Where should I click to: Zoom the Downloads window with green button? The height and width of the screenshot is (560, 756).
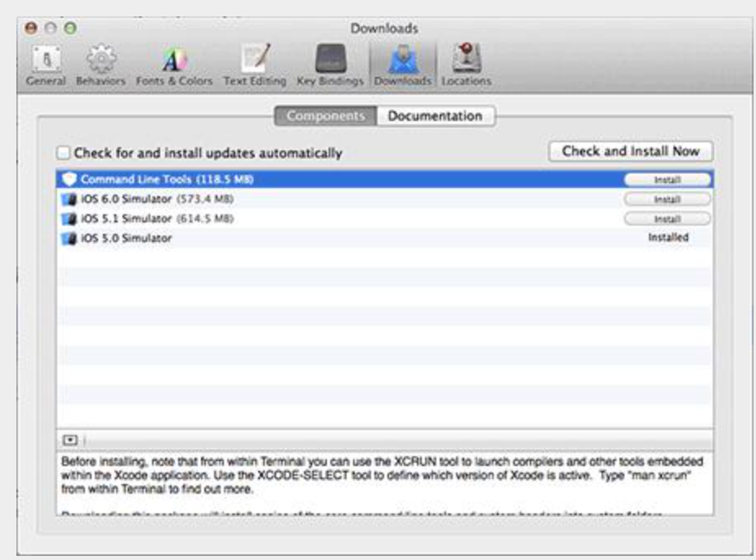point(70,28)
